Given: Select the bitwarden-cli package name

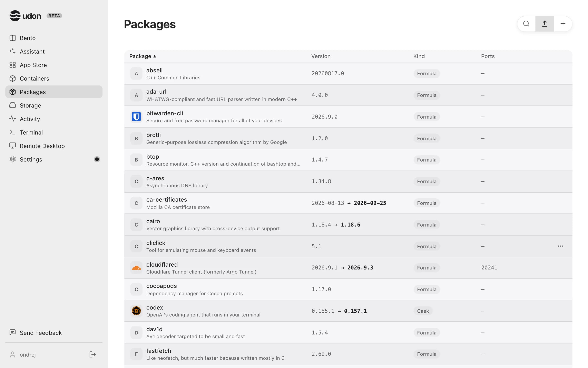Looking at the screenshot, I should pos(165,113).
